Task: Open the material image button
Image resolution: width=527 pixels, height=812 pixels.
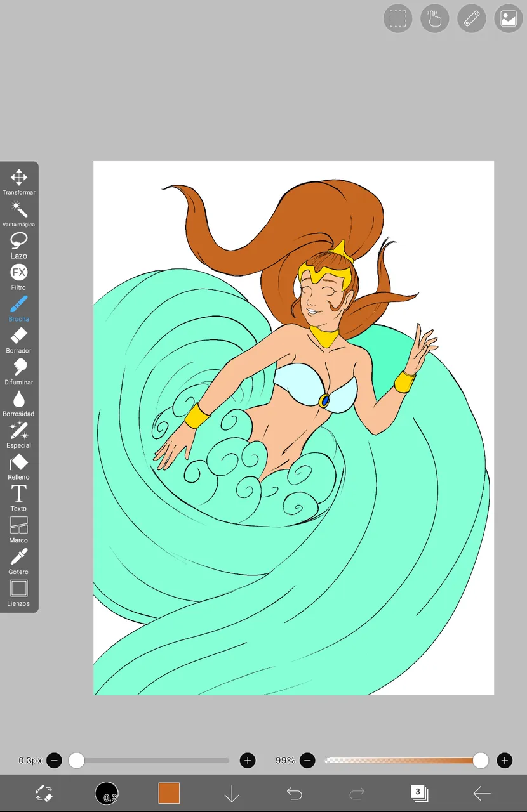Action: click(509, 18)
